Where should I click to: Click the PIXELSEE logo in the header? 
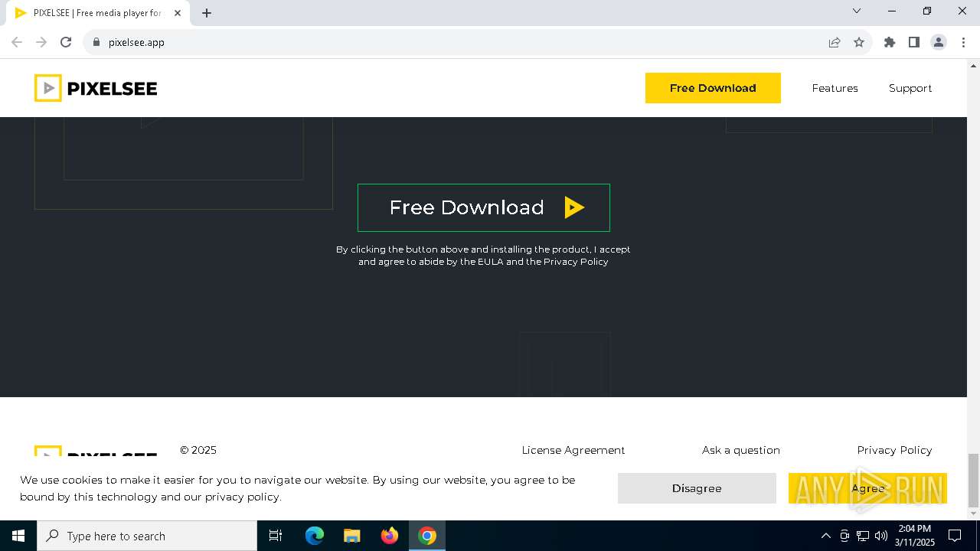tap(96, 88)
